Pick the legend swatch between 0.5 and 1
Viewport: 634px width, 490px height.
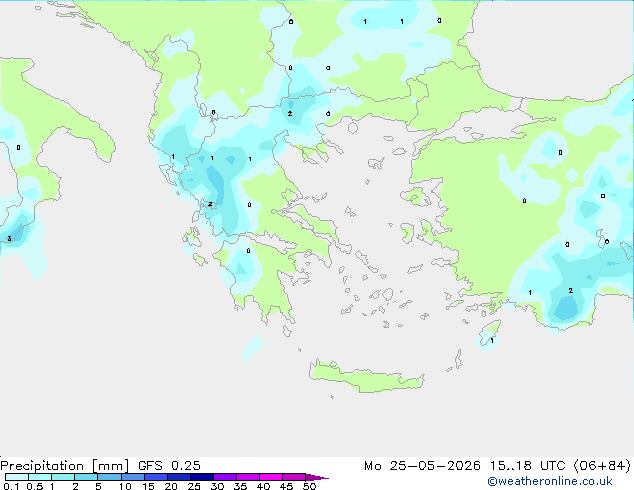[x=40, y=477]
